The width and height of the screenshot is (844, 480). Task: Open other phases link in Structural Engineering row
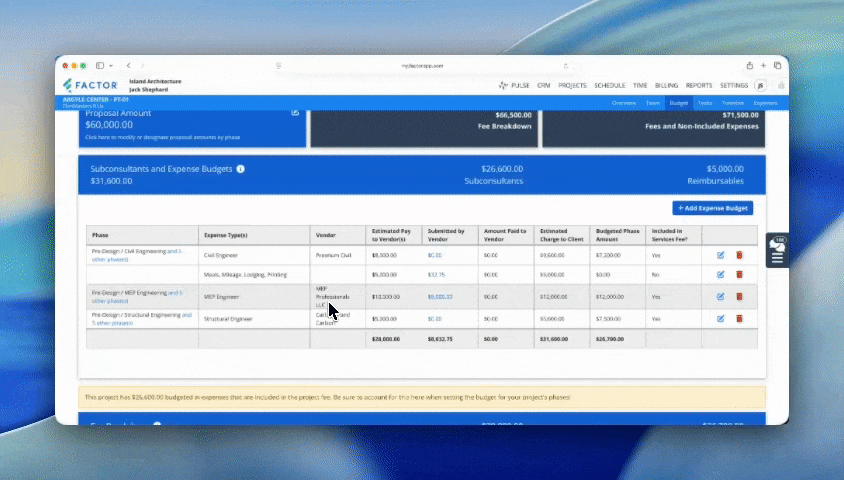click(x=142, y=319)
